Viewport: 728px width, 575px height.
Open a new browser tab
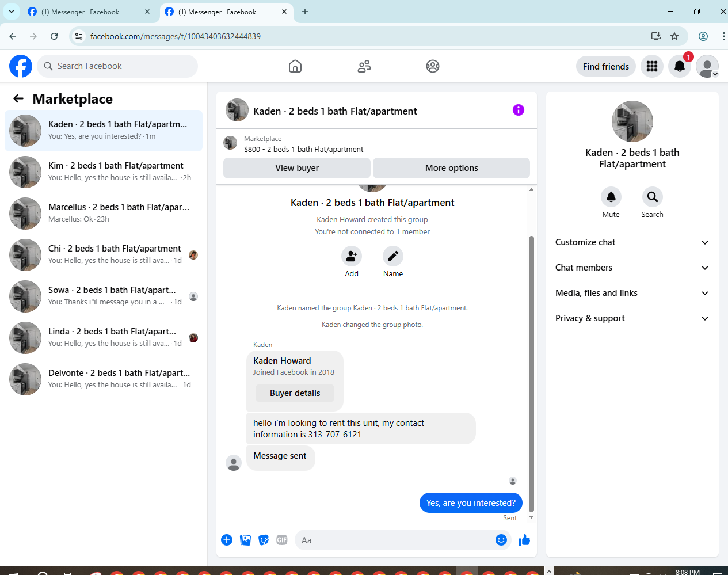tap(305, 12)
